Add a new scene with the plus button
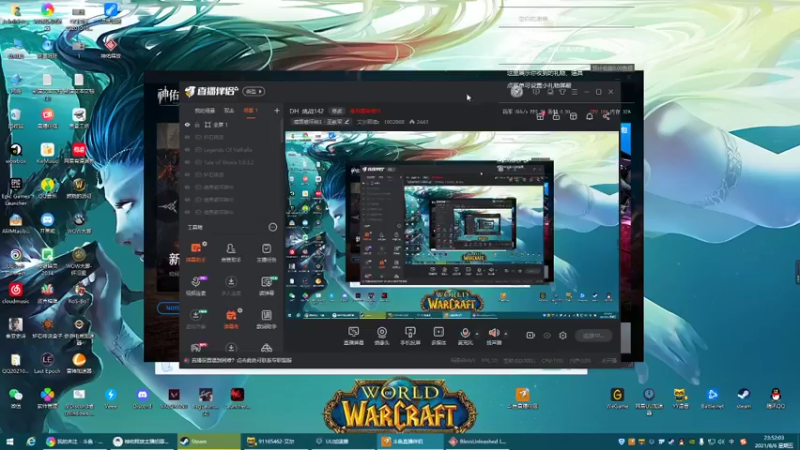 (x=277, y=111)
